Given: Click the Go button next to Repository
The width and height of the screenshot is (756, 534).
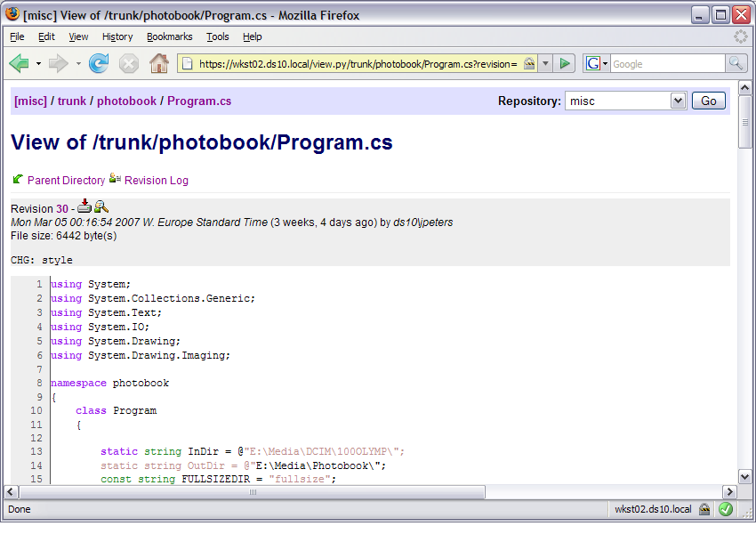Looking at the screenshot, I should pyautogui.click(x=708, y=101).
